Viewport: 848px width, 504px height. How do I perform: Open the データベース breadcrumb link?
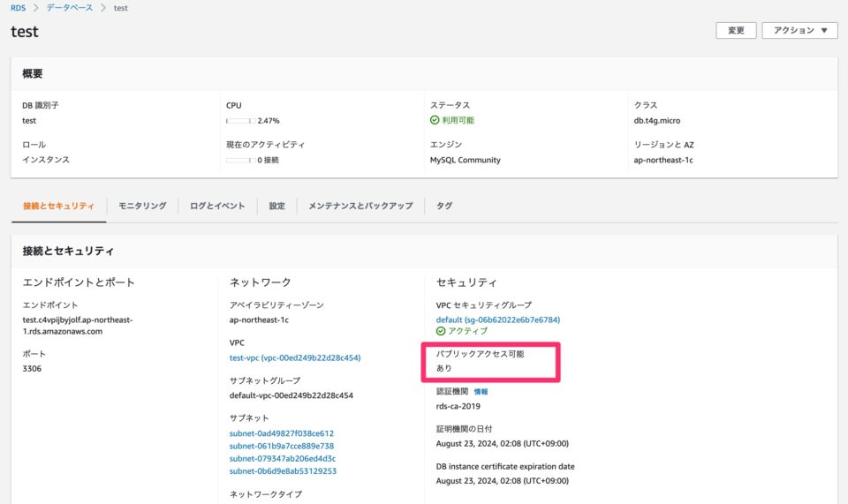(71, 7)
